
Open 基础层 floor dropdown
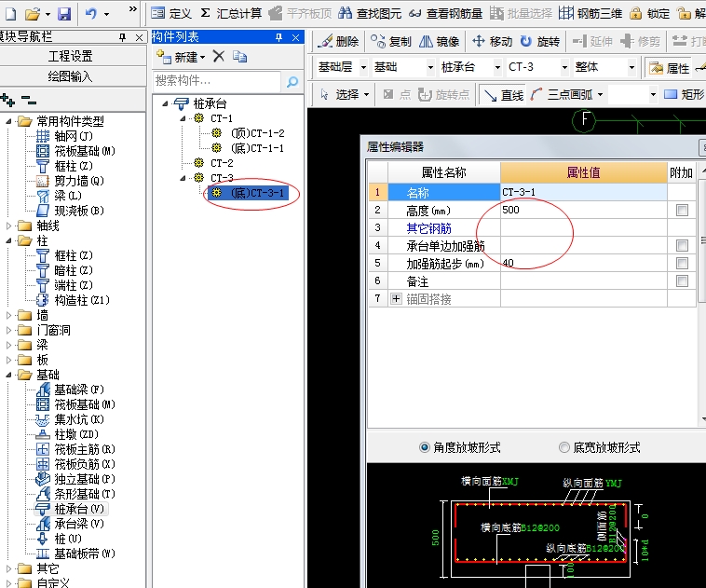click(x=363, y=68)
